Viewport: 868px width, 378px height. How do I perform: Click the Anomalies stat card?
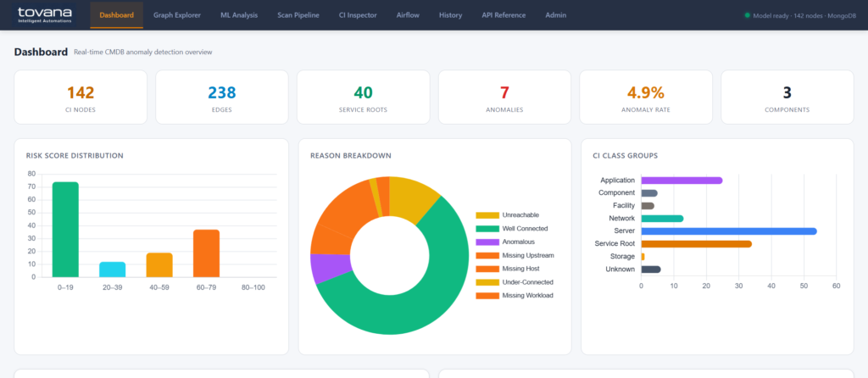point(504,97)
